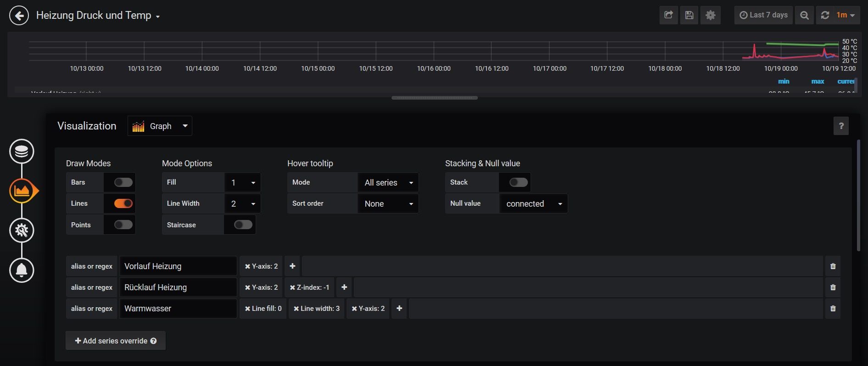The image size is (868, 366).
Task: Click the save dashboard icon
Action: pos(689,15)
